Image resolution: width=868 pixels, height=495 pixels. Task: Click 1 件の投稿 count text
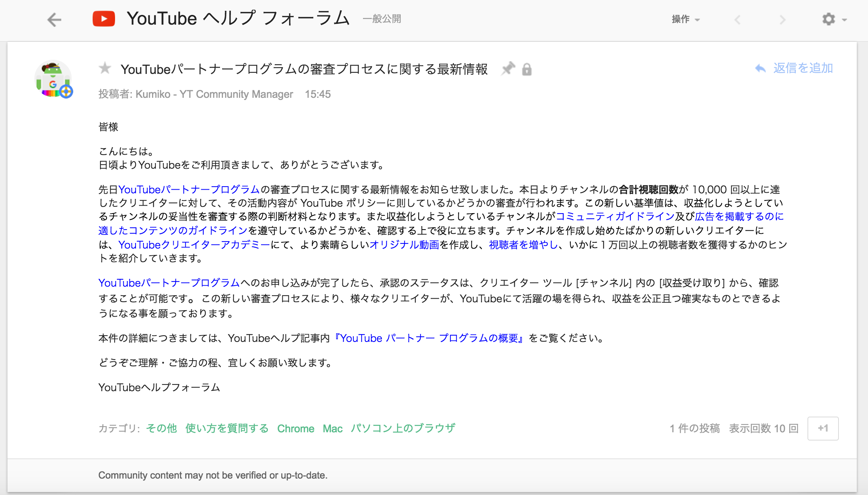[x=694, y=428]
